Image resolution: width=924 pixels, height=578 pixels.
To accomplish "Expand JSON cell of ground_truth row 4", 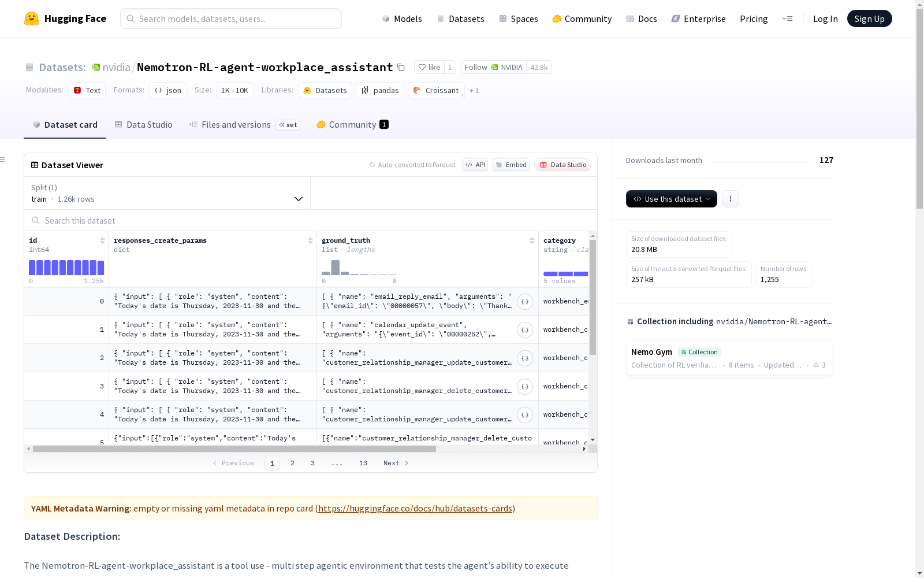I will (524, 415).
